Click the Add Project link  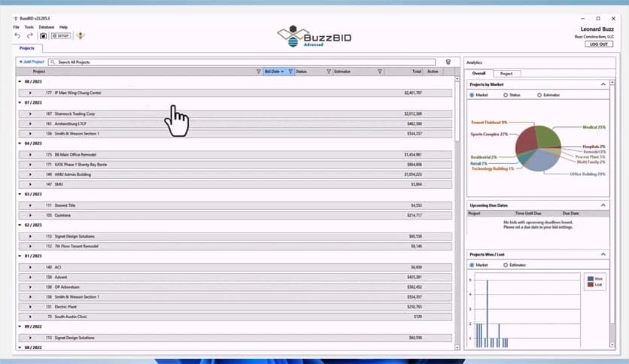[32, 62]
